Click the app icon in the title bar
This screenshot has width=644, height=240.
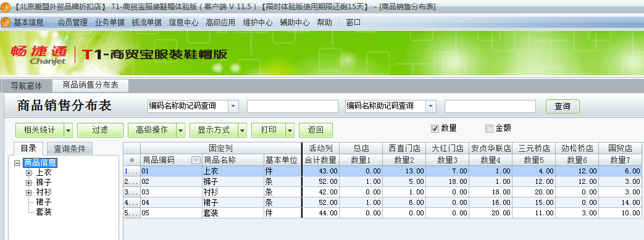(6, 7)
